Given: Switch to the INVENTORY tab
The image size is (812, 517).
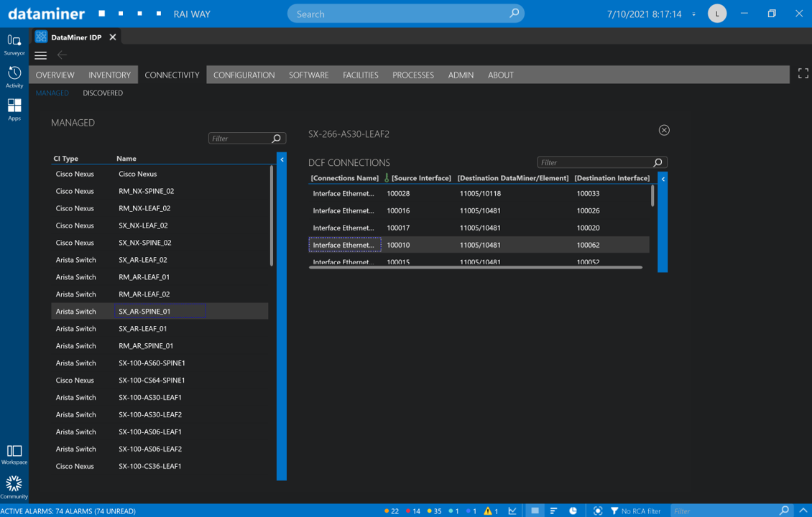Looking at the screenshot, I should pos(109,75).
